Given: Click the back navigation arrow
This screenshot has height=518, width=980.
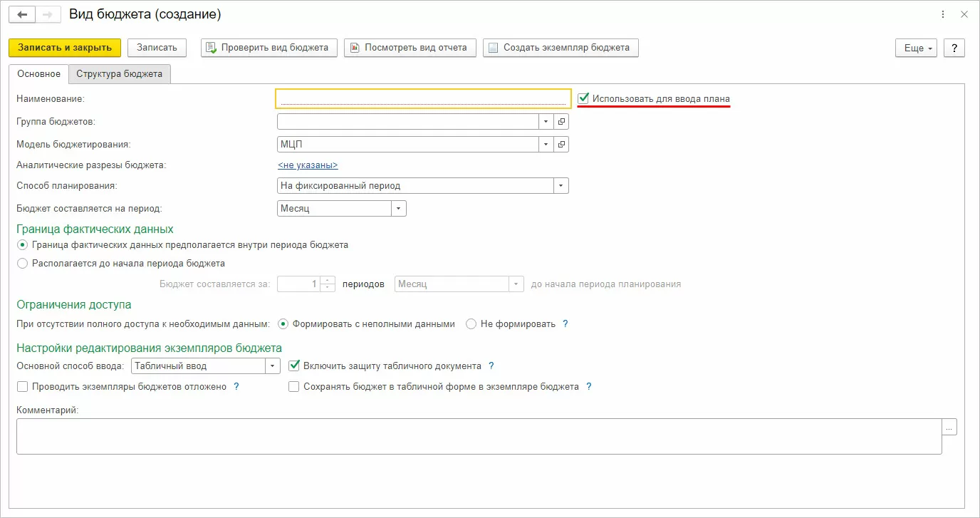Looking at the screenshot, I should coord(21,14).
